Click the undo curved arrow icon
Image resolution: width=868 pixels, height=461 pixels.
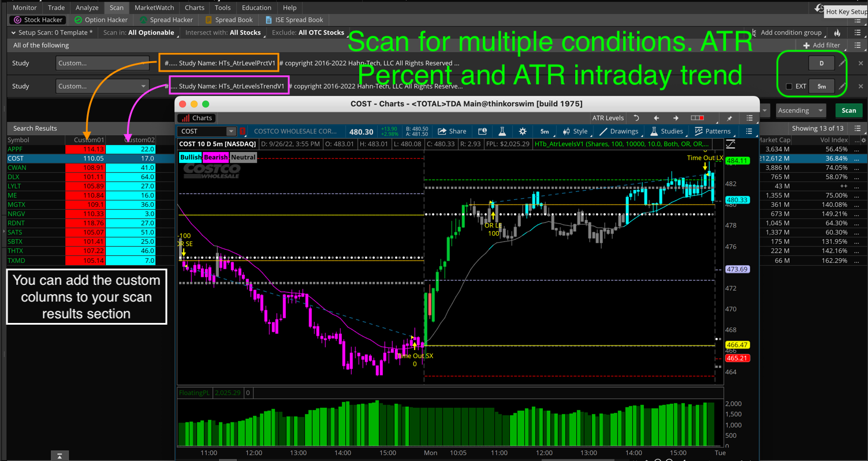pyautogui.click(x=636, y=118)
